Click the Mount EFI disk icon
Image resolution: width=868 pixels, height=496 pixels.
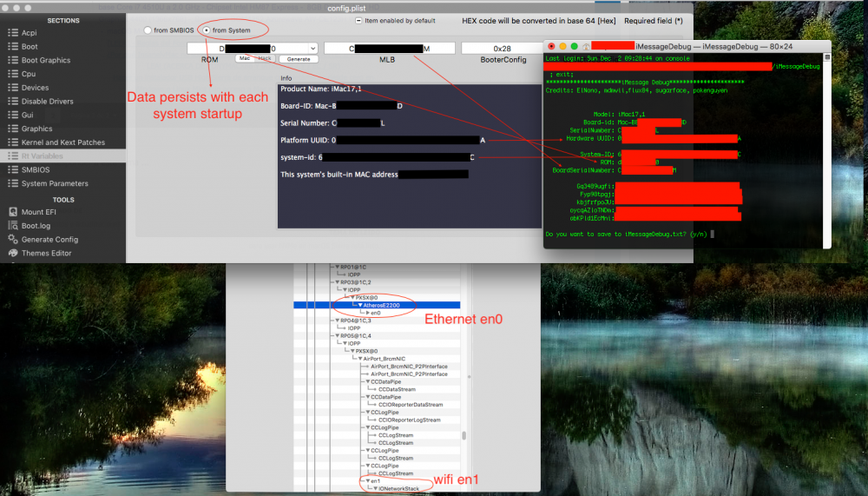click(13, 212)
